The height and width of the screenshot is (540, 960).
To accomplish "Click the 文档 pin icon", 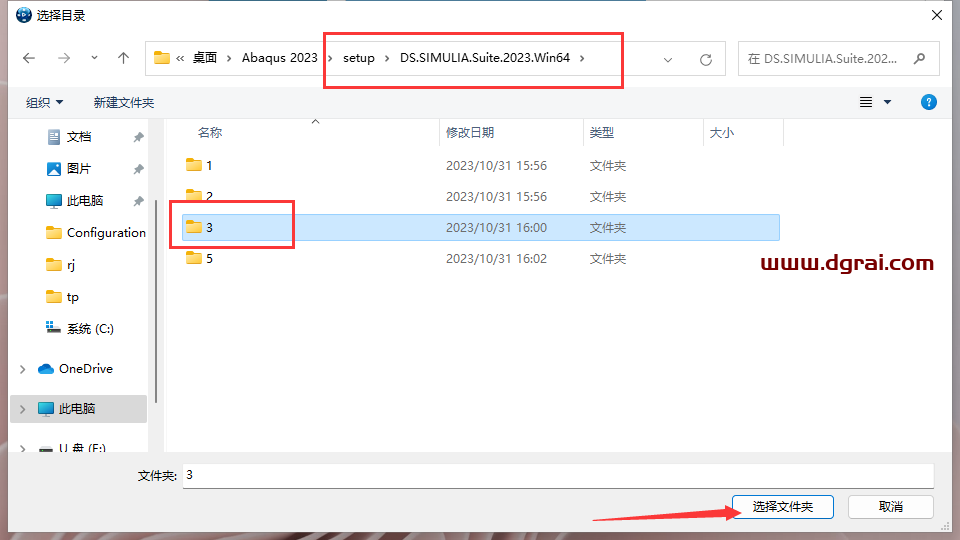I will [x=138, y=137].
